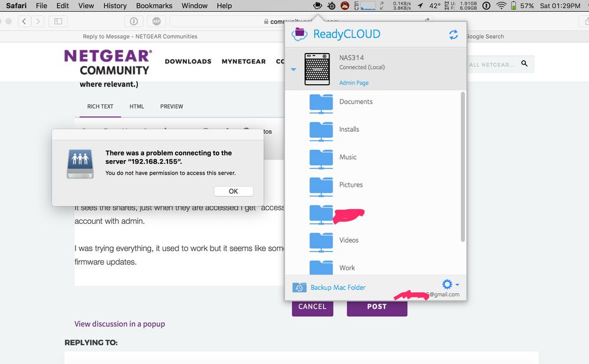Click the NAS314 device icon

pos(317,69)
